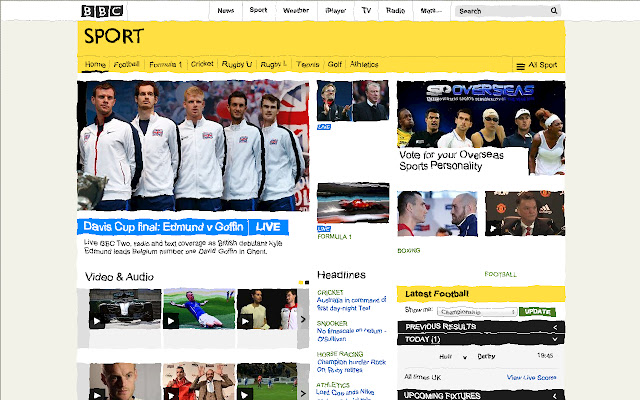This screenshot has width=640, height=400.
Task: Open News in the top navigation
Action: 226,11
